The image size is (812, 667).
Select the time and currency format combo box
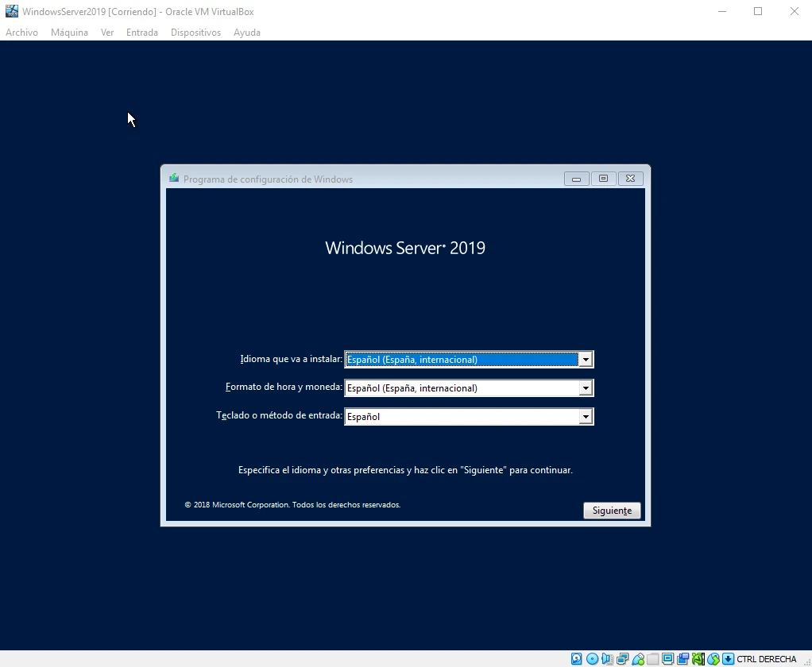[x=470, y=387]
